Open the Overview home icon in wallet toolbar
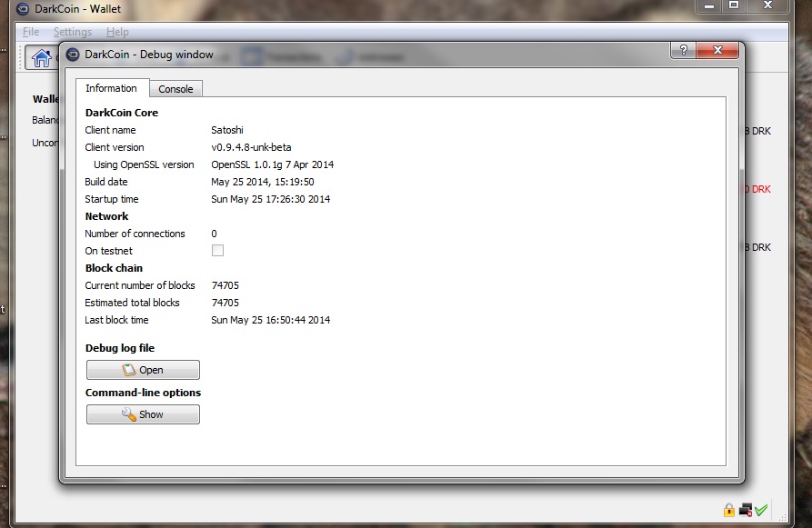812x528 pixels. [x=42, y=57]
